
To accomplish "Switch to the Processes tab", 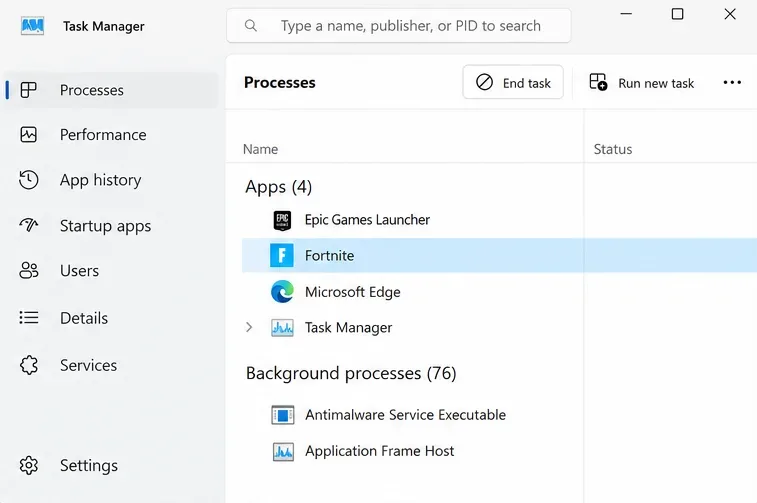I will [111, 90].
